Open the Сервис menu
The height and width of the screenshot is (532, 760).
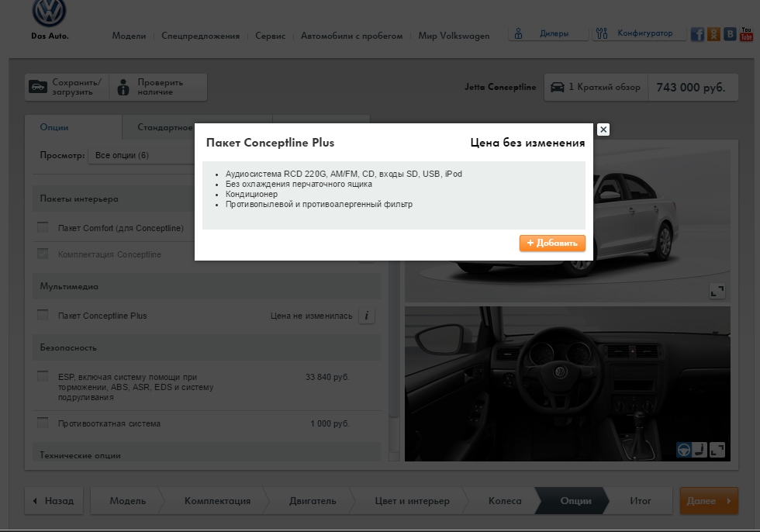point(270,36)
